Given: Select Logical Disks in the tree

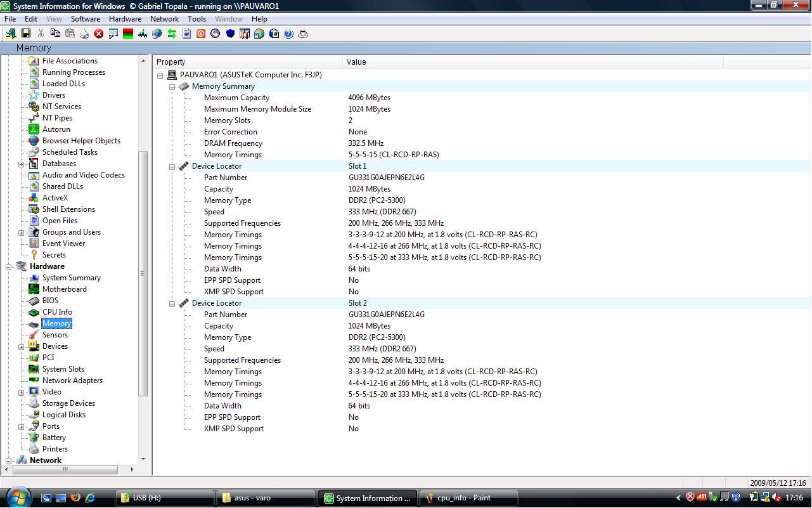Looking at the screenshot, I should pyautogui.click(x=64, y=415).
